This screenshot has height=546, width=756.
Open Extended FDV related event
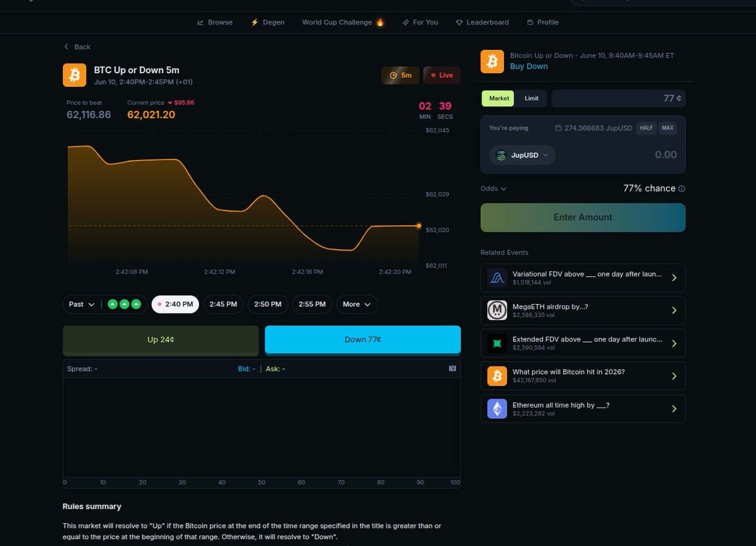583,343
